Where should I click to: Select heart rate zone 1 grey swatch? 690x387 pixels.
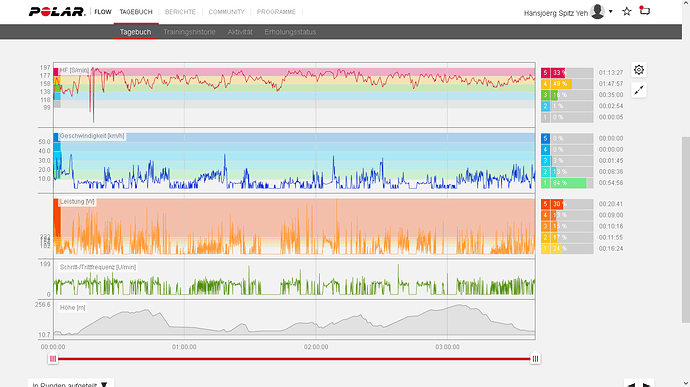(546, 117)
